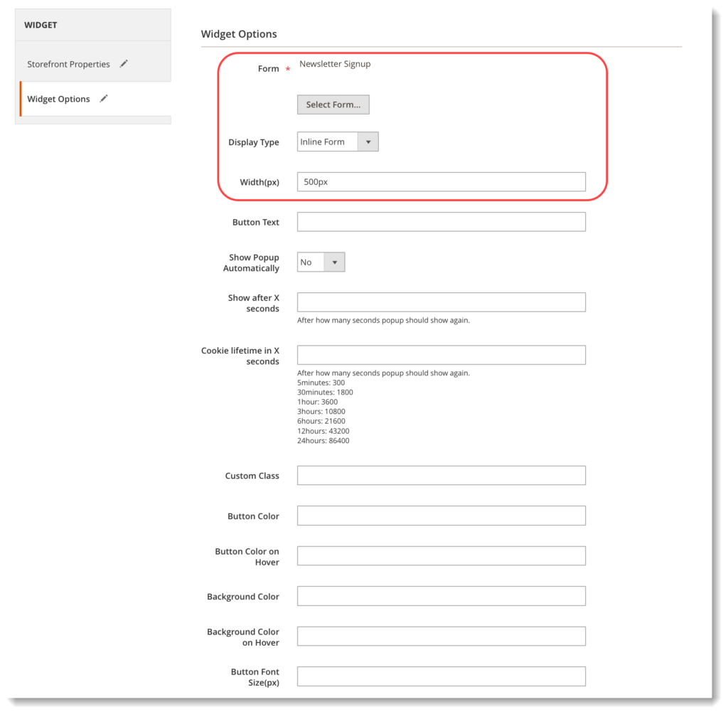Click the Button Color field
Screen dimensions: 728x714
(x=441, y=515)
